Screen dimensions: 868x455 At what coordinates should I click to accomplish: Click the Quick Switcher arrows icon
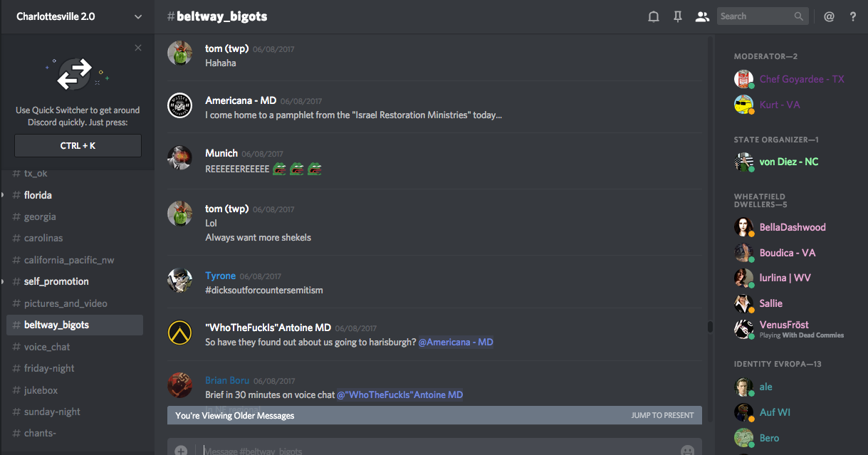[x=75, y=73]
